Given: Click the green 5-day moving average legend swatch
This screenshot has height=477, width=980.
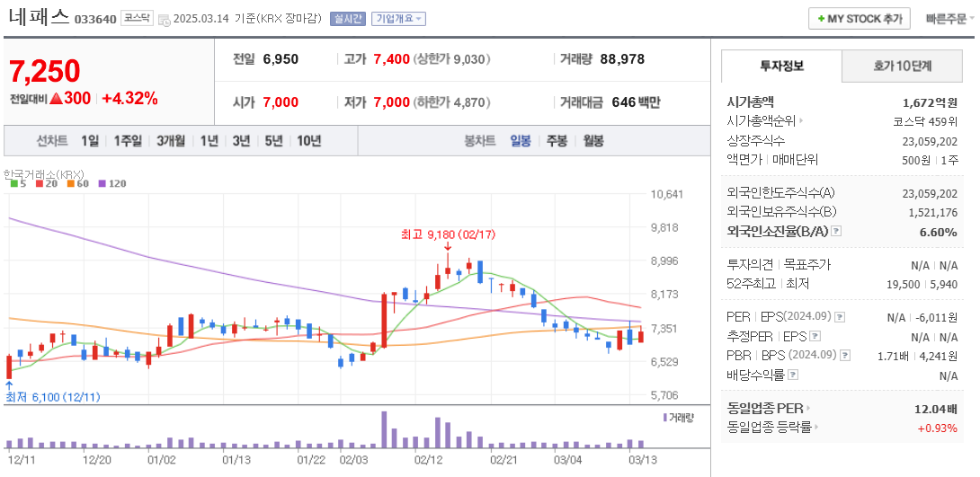Looking at the screenshot, I should (x=13, y=183).
